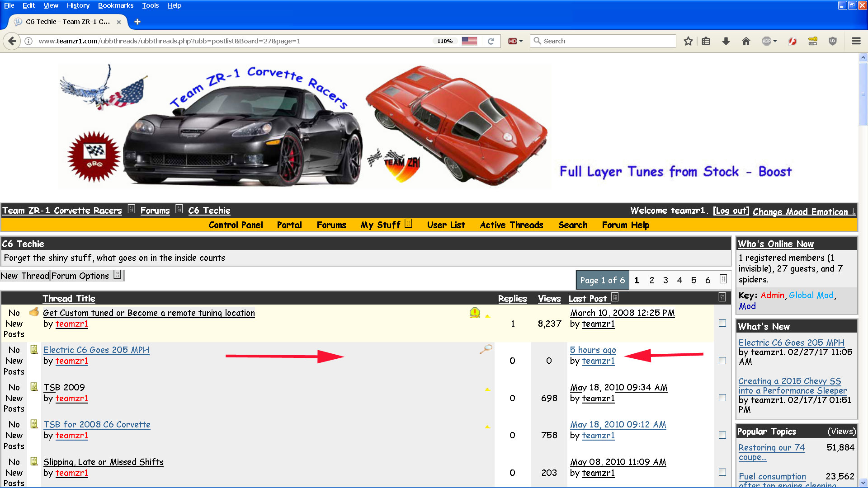Image resolution: width=868 pixels, height=488 pixels.
Task: Go to browser home icon
Action: click(746, 41)
